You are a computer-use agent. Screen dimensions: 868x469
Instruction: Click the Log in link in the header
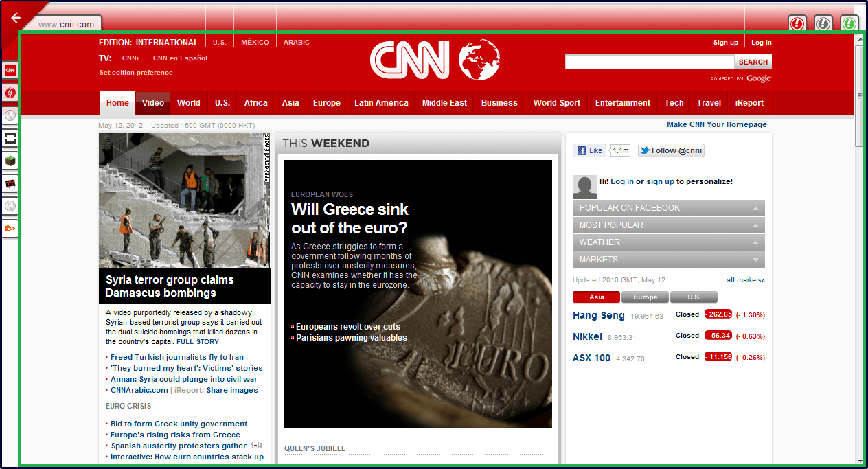(x=761, y=43)
